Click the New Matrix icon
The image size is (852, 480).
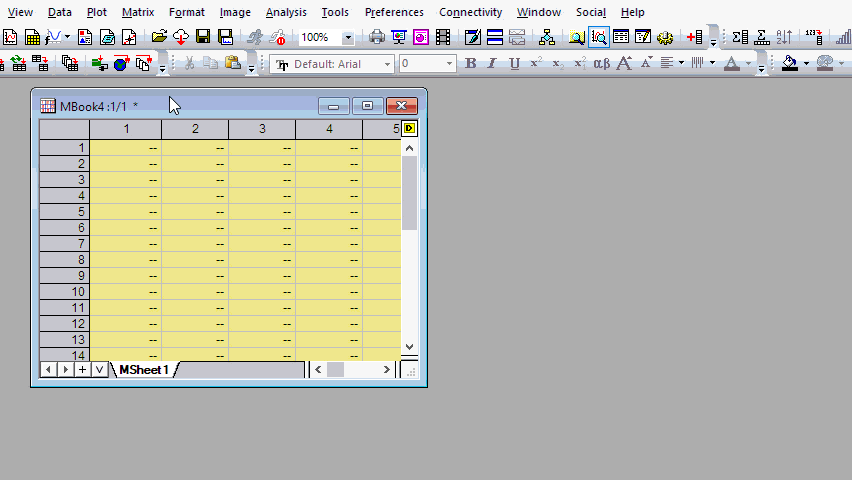tap(33, 38)
